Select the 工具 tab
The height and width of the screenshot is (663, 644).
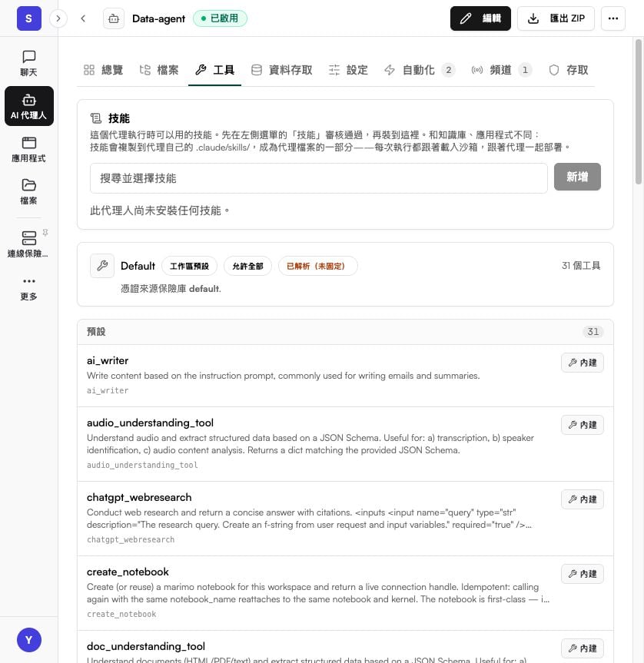point(215,70)
